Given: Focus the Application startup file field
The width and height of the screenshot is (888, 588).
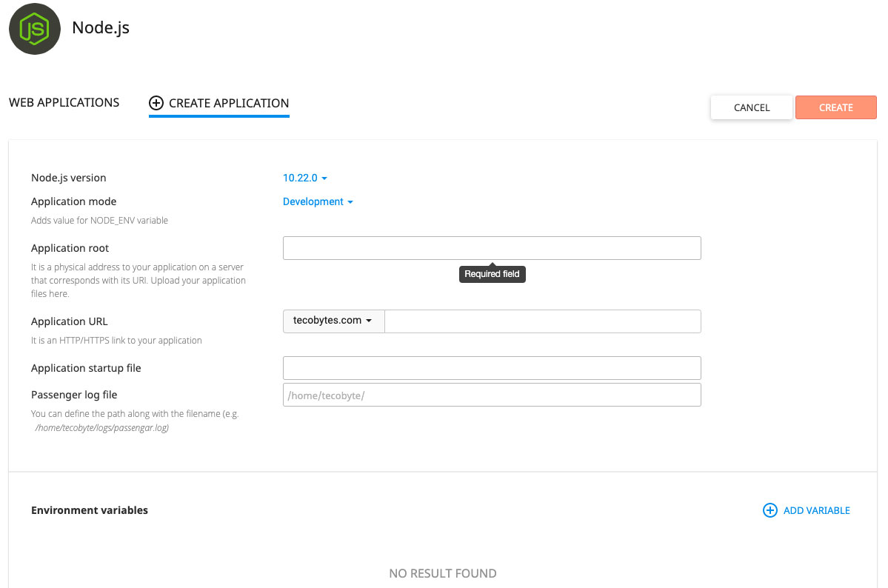Looking at the screenshot, I should click(492, 368).
